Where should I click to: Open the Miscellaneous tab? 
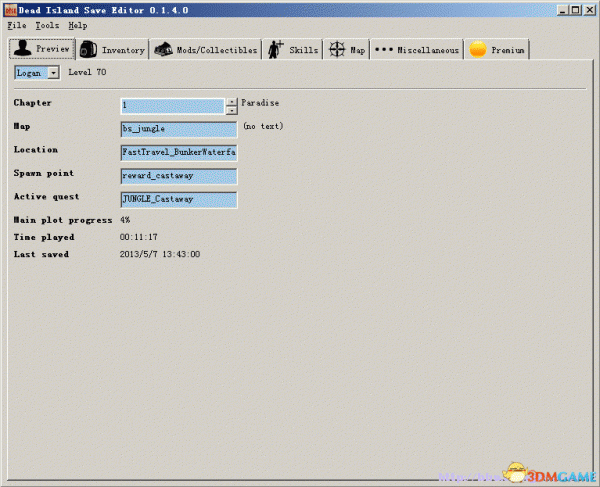point(417,50)
